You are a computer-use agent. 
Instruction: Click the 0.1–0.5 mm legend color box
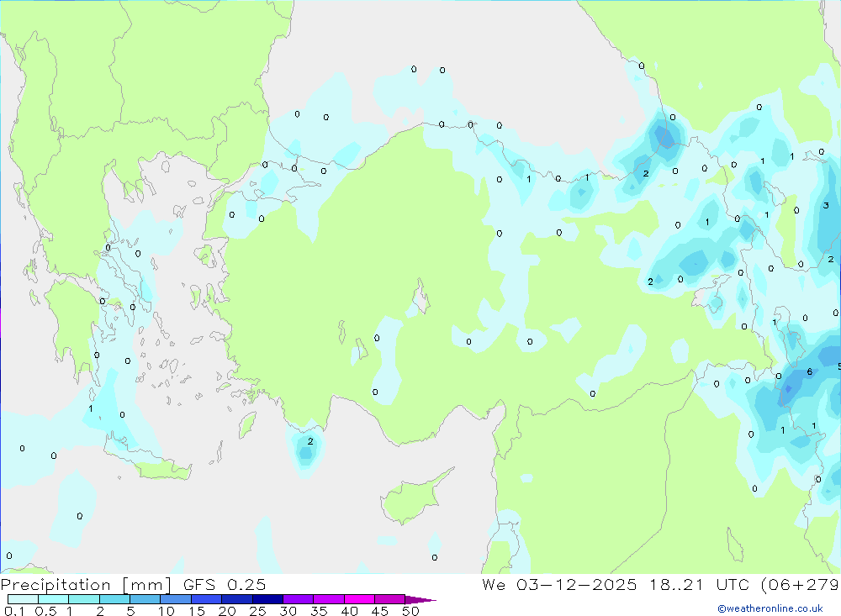(x=23, y=599)
